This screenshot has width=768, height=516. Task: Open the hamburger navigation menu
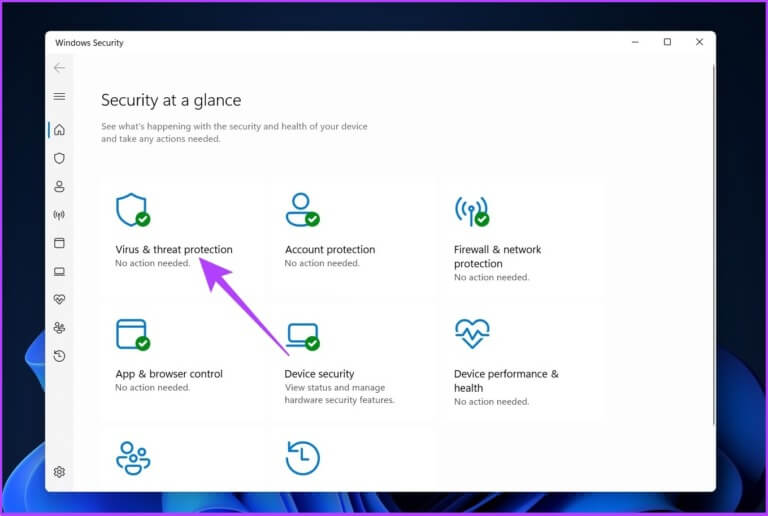click(x=59, y=96)
